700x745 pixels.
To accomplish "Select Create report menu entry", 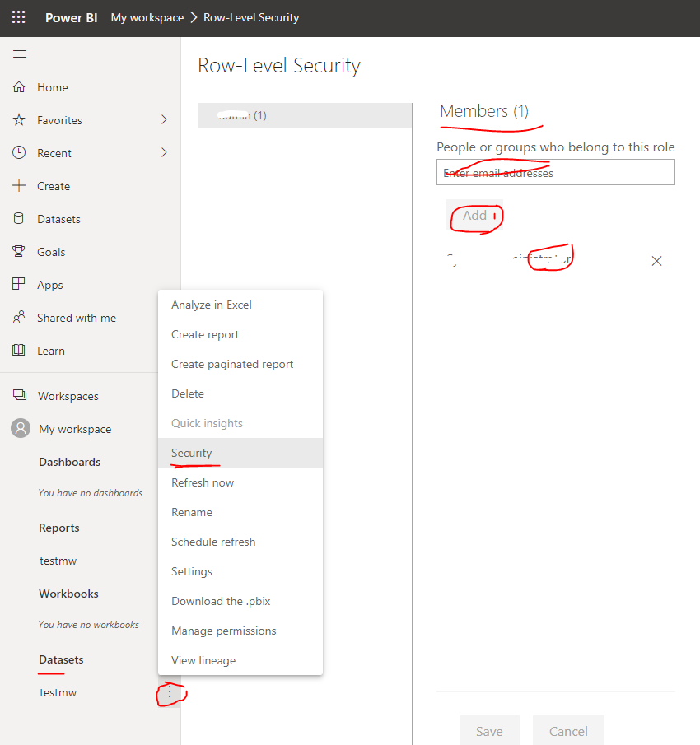I will click(x=240, y=334).
